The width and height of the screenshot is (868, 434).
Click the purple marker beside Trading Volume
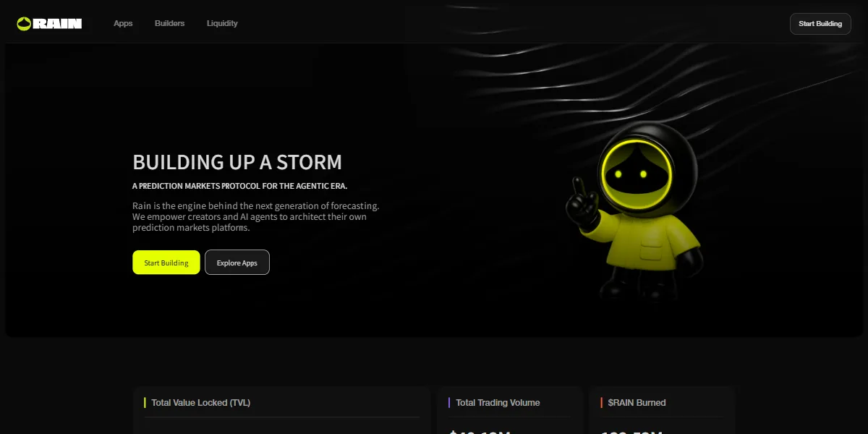(450, 403)
